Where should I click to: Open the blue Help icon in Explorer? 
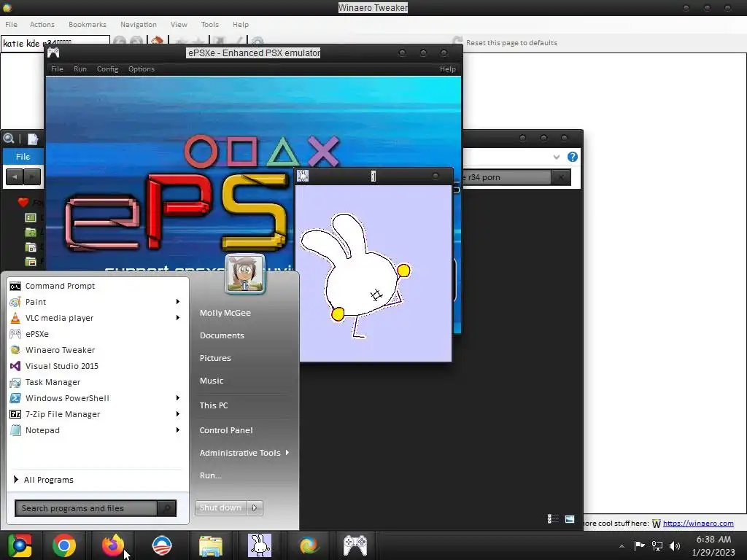[573, 157]
